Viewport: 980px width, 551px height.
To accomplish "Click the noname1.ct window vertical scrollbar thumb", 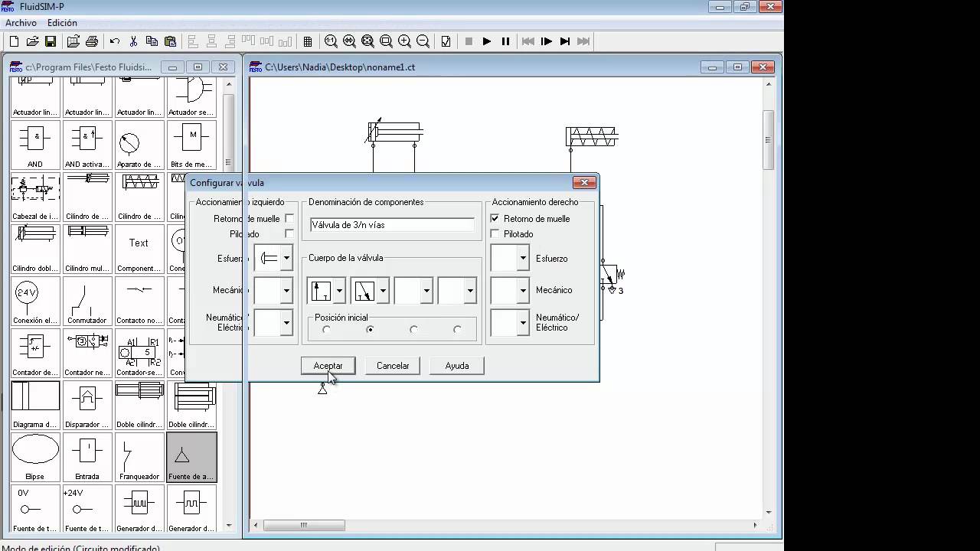I will click(768, 140).
